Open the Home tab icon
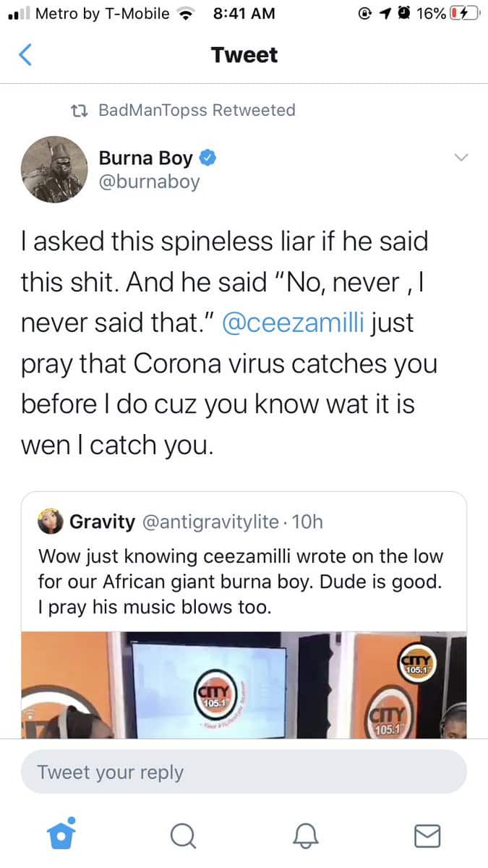This screenshot has width=488, height=868. tap(61, 835)
